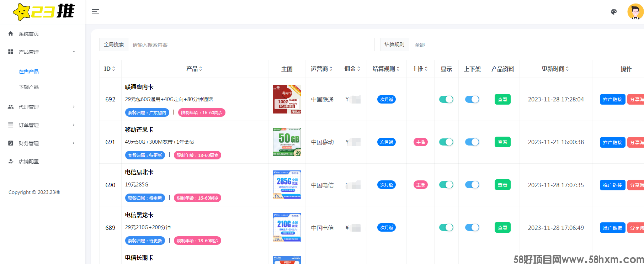This screenshot has height=264, width=644.
Task: Click 查看 button for 电信易北卡
Action: click(x=502, y=185)
